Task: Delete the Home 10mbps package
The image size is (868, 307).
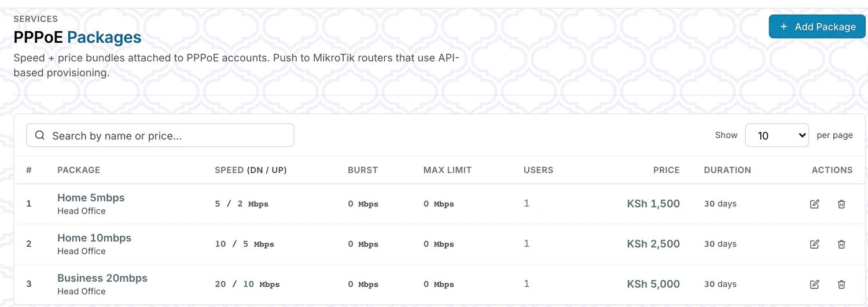Action: [841, 244]
